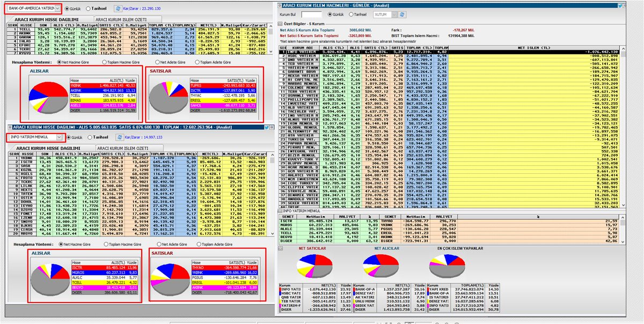The width and height of the screenshot is (644, 324).
Task: Click YKBNK red legend row in top ALISLAR
Action: click(103, 85)
